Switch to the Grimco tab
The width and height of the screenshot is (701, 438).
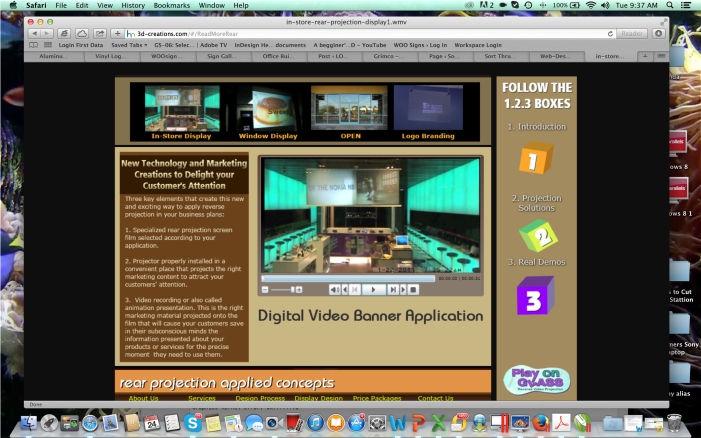coord(390,56)
